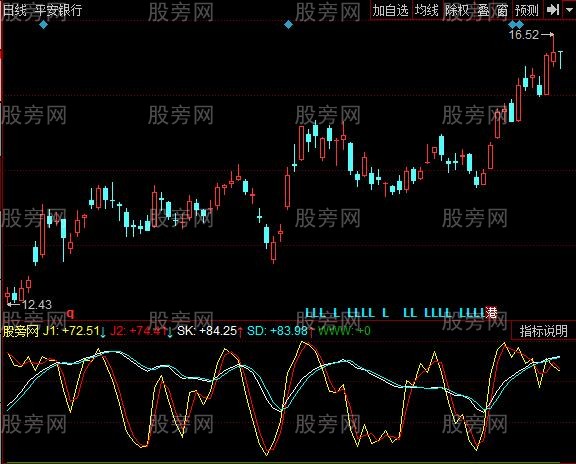Click the red q marker below the chart

point(71,313)
